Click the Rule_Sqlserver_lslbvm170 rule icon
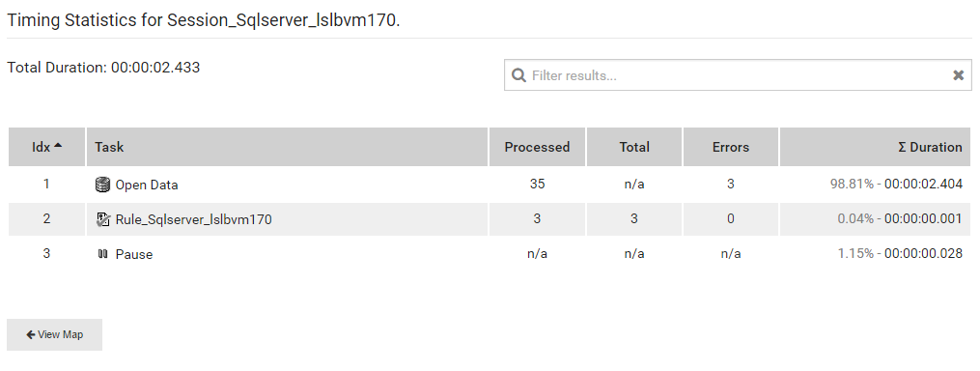Image resolution: width=980 pixels, height=371 pixels. point(103,219)
